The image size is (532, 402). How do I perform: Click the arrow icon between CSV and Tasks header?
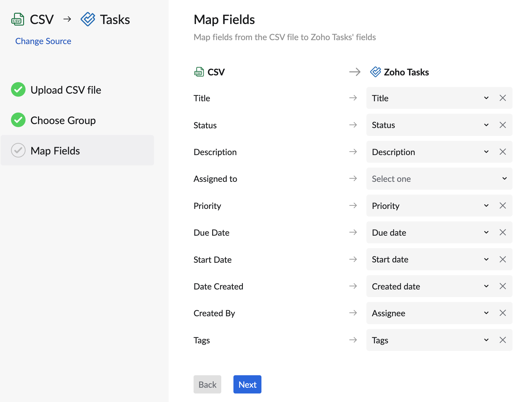[67, 19]
